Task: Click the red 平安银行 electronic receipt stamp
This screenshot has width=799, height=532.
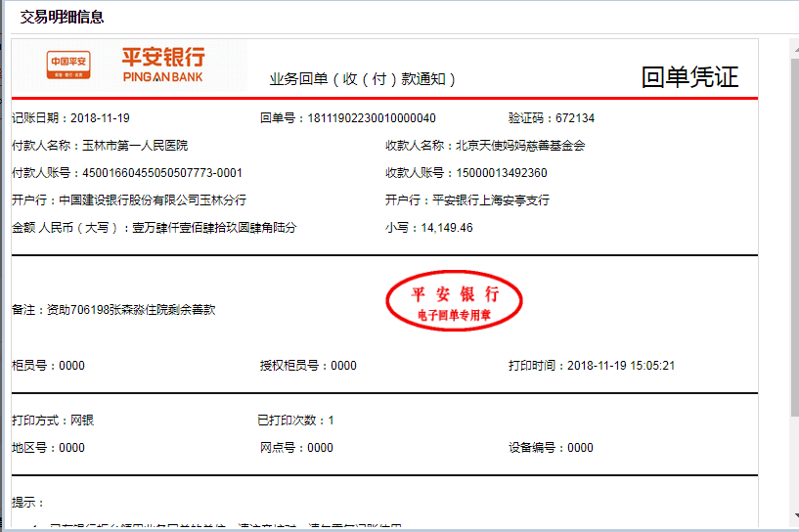Action: tap(454, 300)
